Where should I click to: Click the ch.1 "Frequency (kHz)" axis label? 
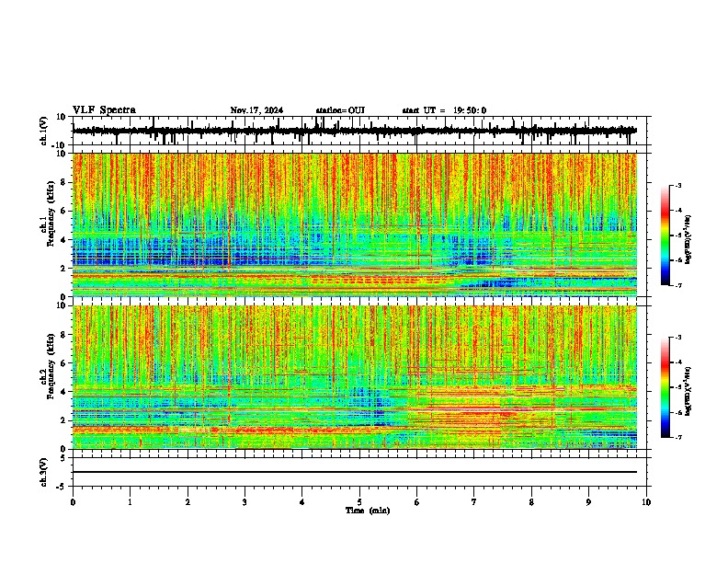(51, 214)
